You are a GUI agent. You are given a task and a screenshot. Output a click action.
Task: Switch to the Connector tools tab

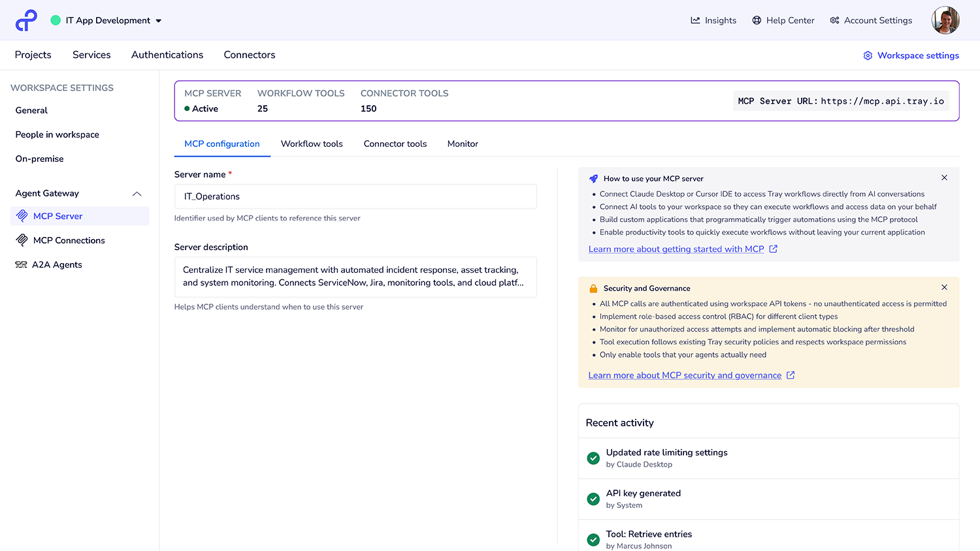coord(395,144)
